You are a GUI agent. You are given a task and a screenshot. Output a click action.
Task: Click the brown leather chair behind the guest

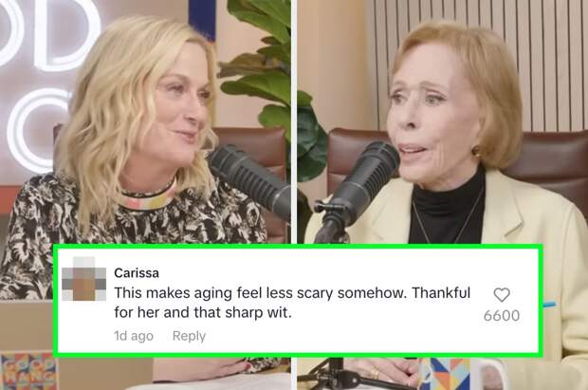(547, 165)
